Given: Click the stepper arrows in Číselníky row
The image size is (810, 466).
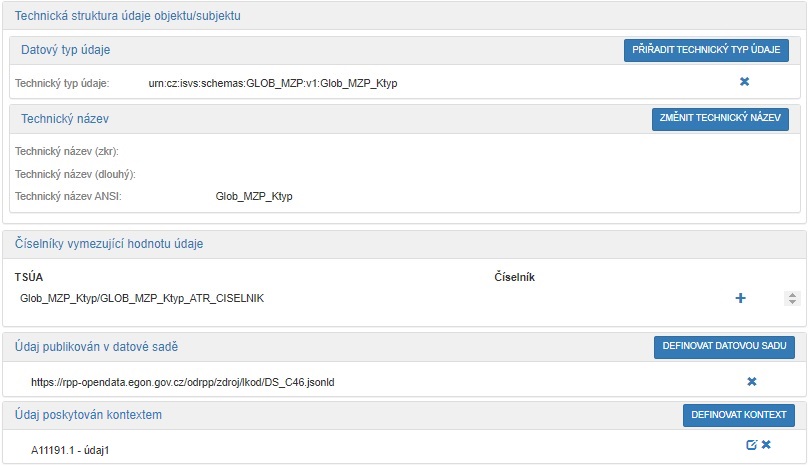Looking at the screenshot, I should tap(792, 298).
